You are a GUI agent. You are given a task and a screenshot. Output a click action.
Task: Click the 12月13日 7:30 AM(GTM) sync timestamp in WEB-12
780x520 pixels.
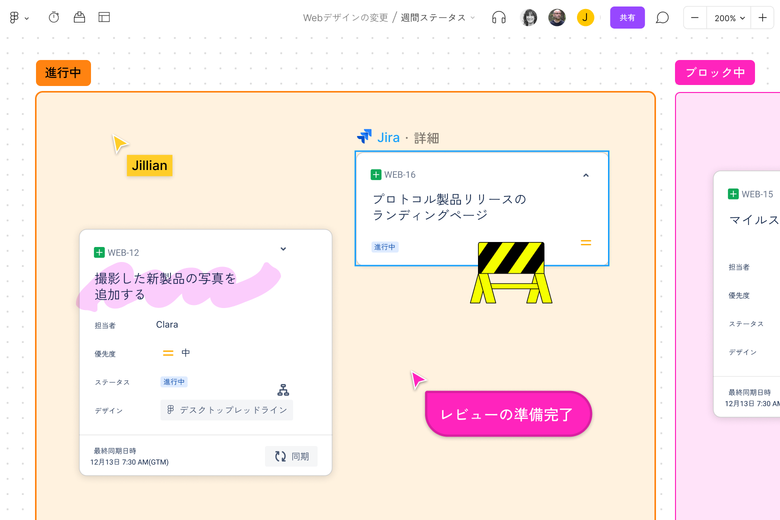(129, 462)
